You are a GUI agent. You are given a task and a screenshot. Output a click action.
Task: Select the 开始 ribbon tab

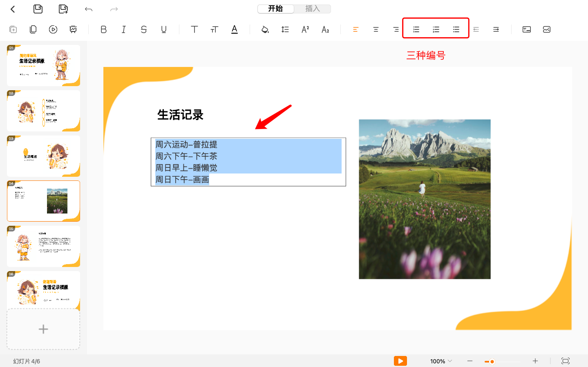pyautogui.click(x=276, y=9)
